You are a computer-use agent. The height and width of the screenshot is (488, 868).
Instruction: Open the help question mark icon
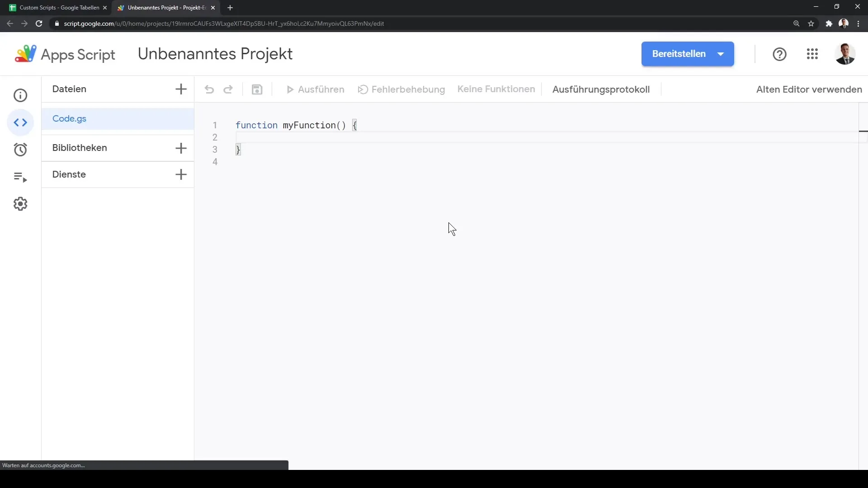click(779, 54)
